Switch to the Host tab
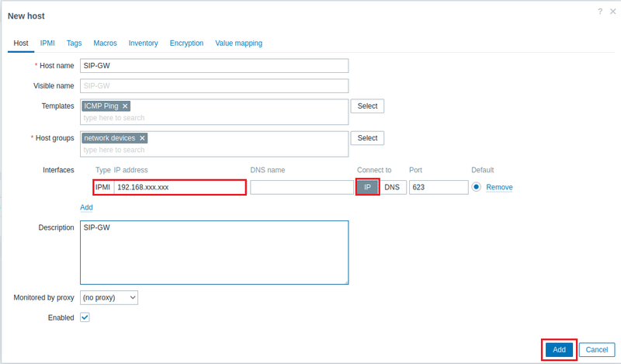The width and height of the screenshot is (621, 364). click(21, 43)
